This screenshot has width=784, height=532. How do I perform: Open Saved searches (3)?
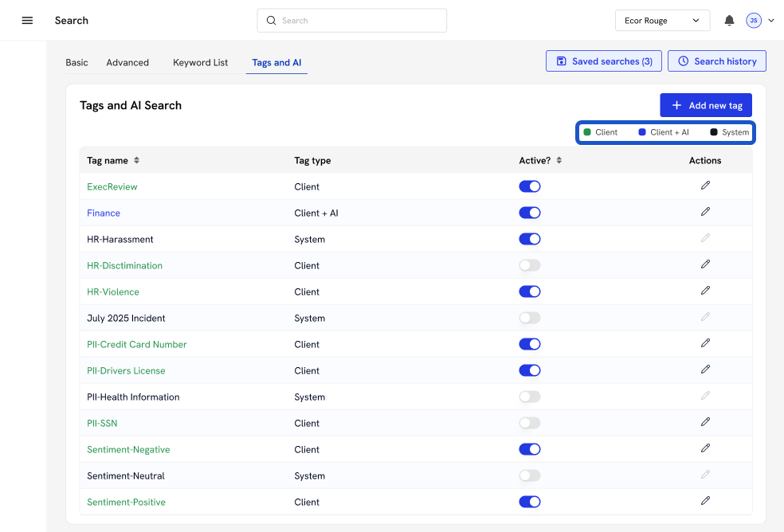[x=603, y=61]
